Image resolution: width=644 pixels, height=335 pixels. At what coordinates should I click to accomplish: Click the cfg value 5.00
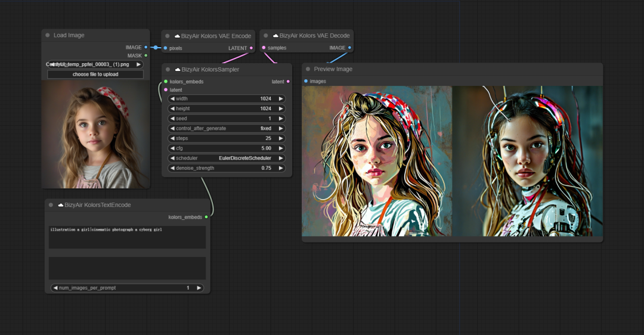[266, 148]
